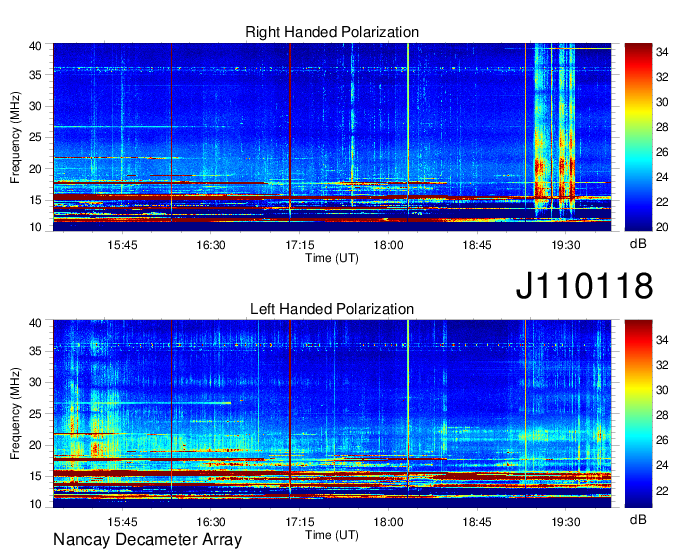The image size is (680, 552).
Task: Click the 20 dB label on Right Handed colorbar
Action: [662, 227]
